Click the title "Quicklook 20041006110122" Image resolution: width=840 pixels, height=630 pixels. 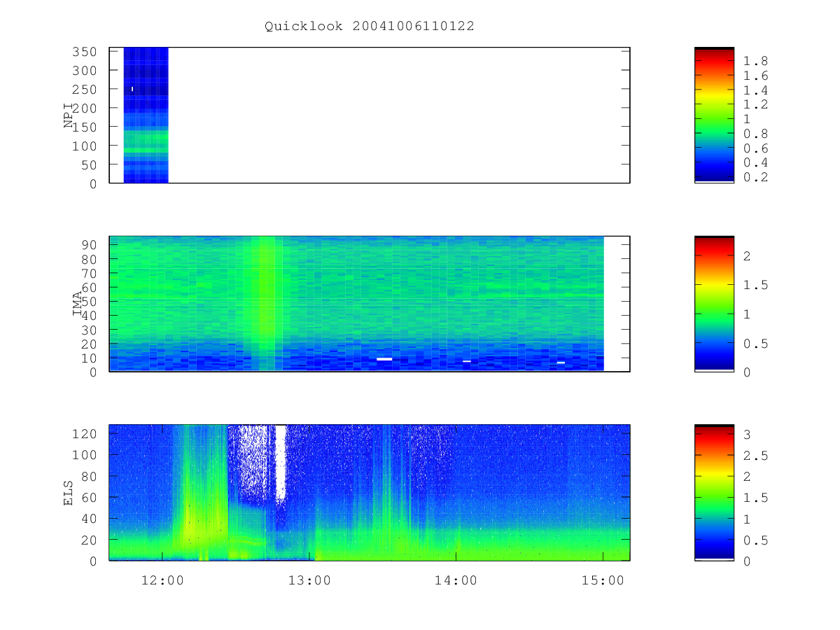[x=370, y=27]
